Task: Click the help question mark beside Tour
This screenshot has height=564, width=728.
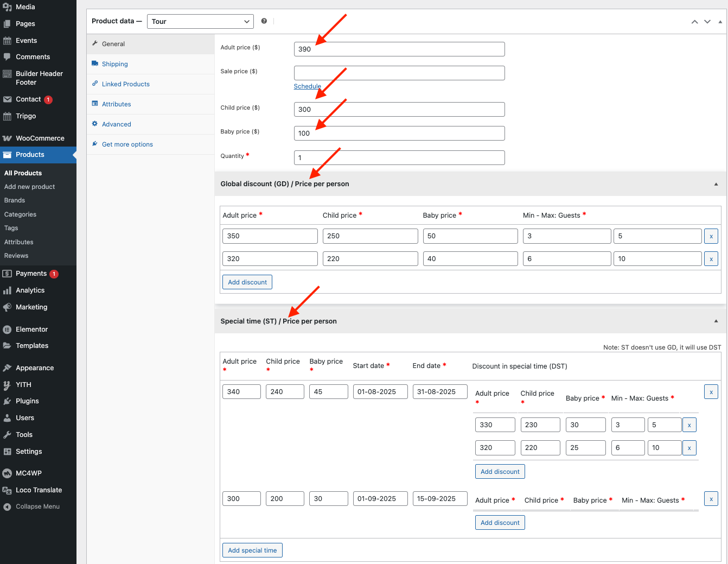Action: pos(264,21)
